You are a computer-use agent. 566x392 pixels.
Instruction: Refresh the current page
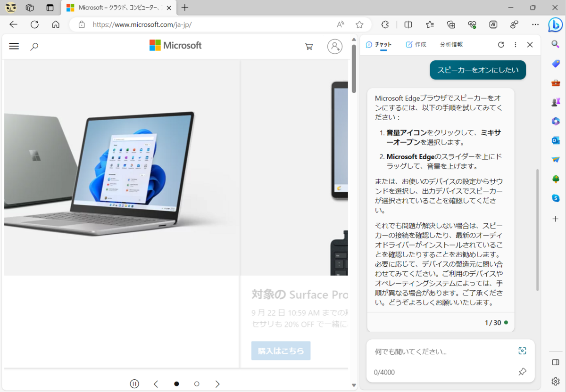coord(34,24)
